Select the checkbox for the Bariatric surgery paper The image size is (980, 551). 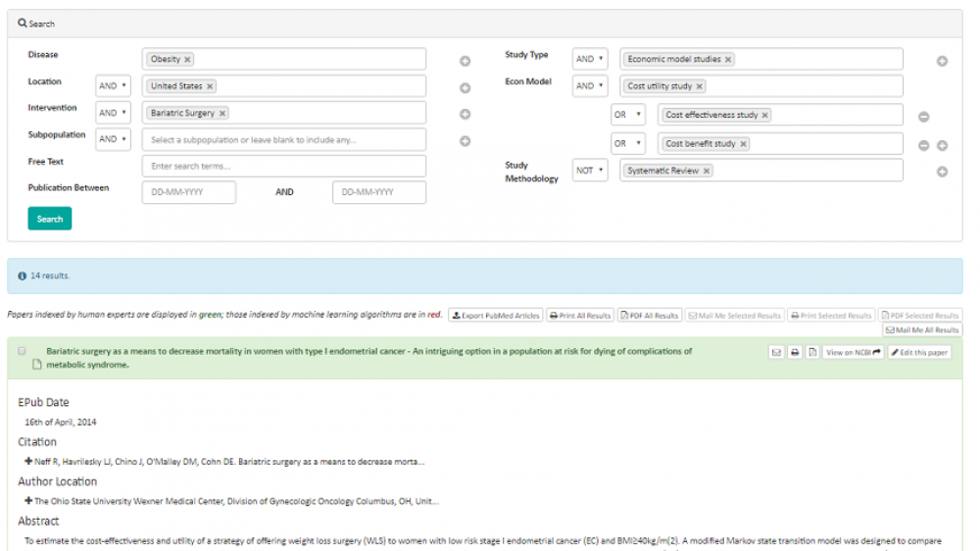coord(22,351)
